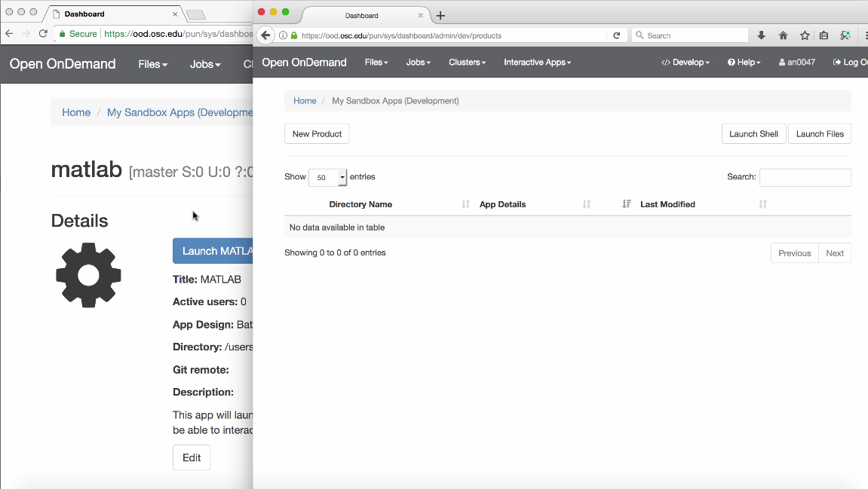The image size is (868, 489).
Task: Open the Help menu in navbar
Action: 744,63
